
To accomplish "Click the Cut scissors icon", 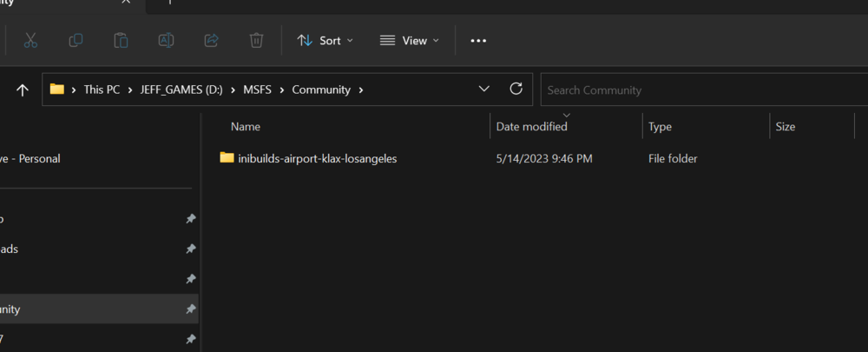I will (x=30, y=40).
